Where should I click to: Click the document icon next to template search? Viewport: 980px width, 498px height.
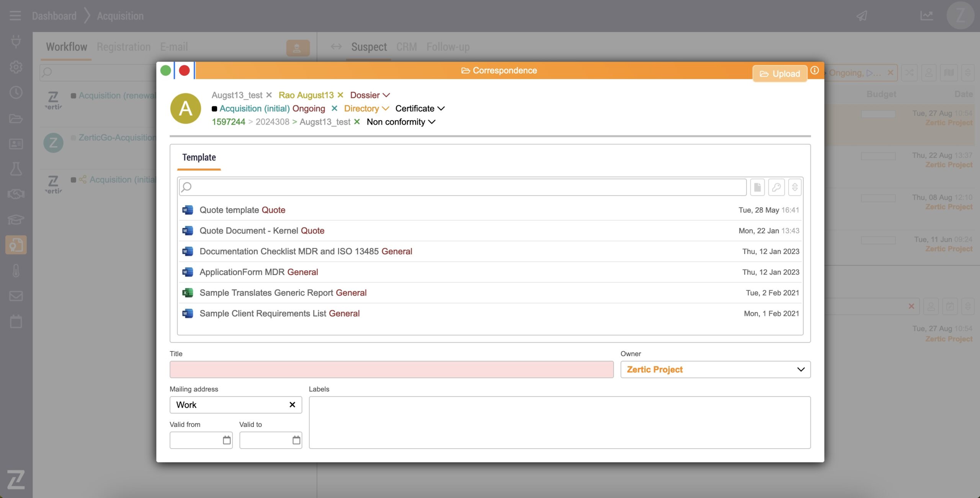click(x=757, y=187)
